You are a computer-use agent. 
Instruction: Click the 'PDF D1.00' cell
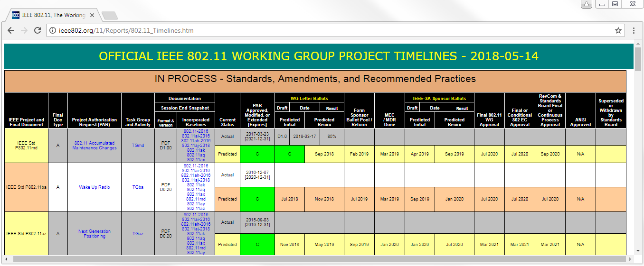(x=165, y=146)
